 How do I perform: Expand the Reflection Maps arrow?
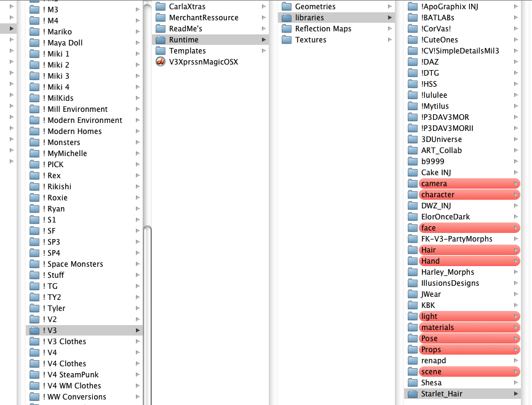coord(390,29)
